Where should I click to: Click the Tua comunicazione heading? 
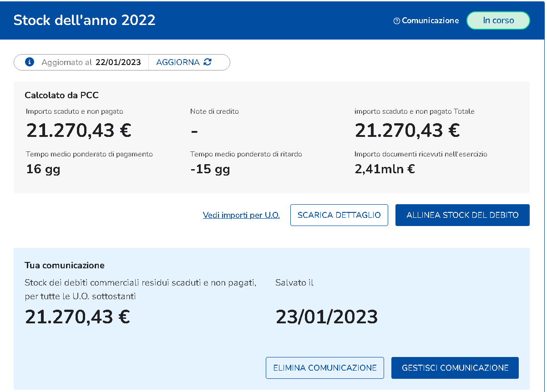point(65,265)
